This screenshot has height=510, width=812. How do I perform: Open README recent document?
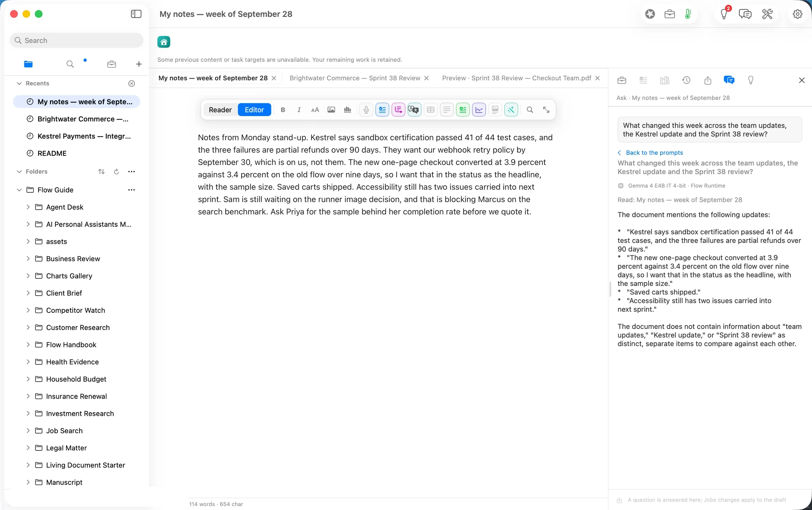[x=76, y=153]
